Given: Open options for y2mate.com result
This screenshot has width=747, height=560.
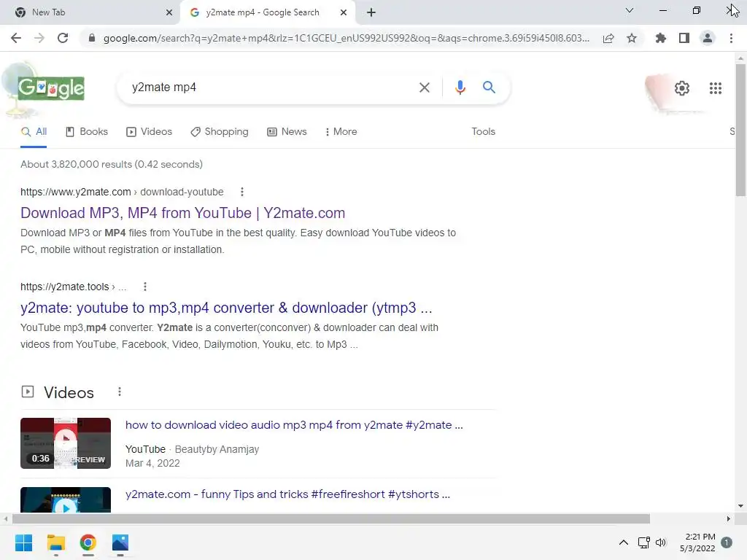Looking at the screenshot, I should (x=242, y=192).
